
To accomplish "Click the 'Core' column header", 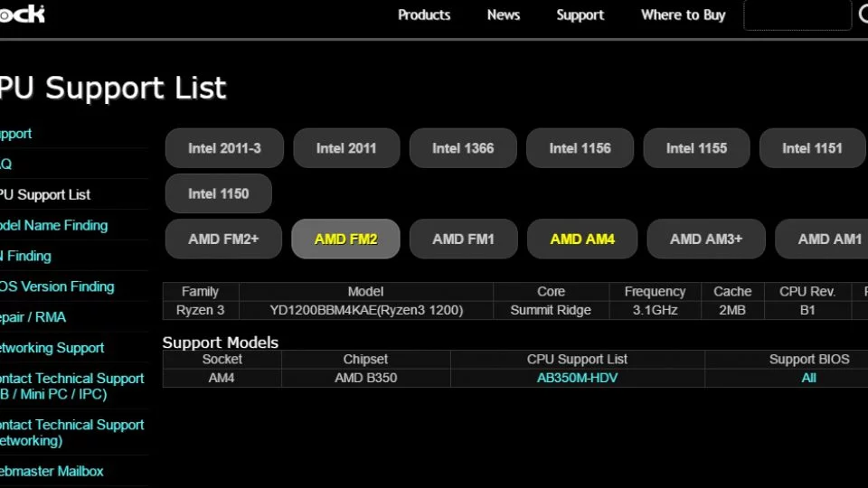I will [x=551, y=292].
